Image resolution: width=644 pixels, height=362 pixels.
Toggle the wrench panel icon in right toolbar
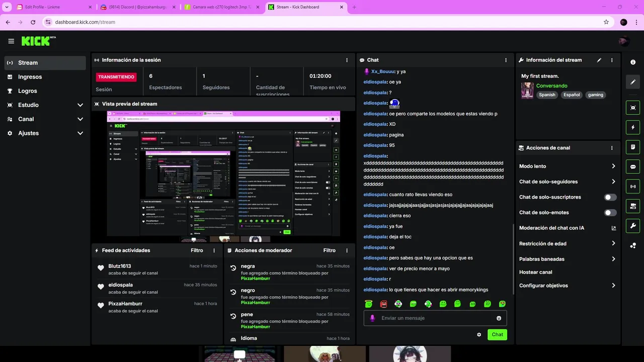[x=633, y=226]
